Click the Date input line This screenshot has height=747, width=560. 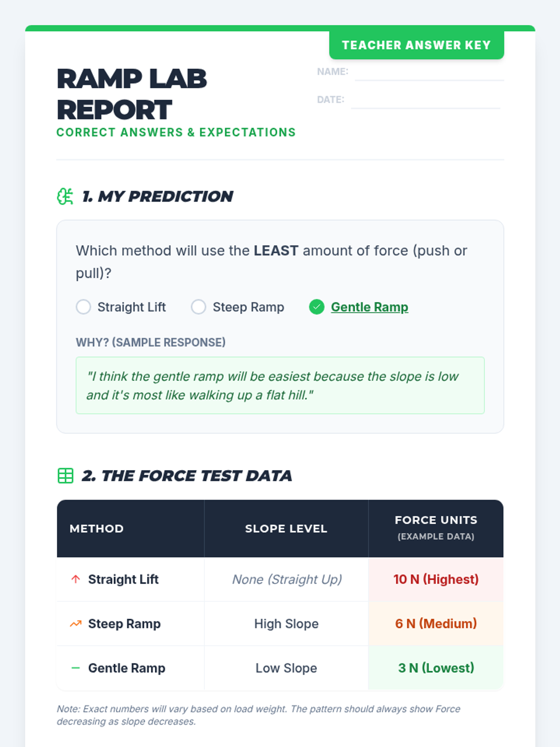(x=426, y=100)
